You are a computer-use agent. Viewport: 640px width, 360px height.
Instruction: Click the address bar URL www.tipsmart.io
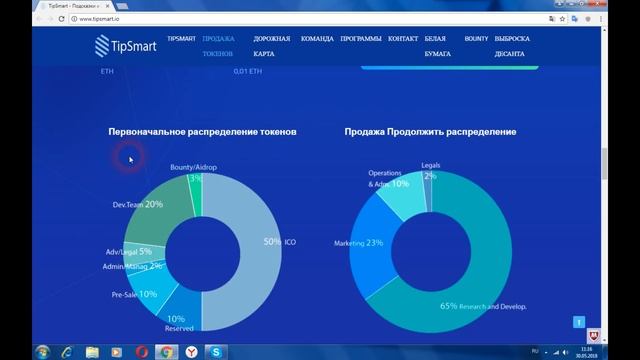[99, 19]
